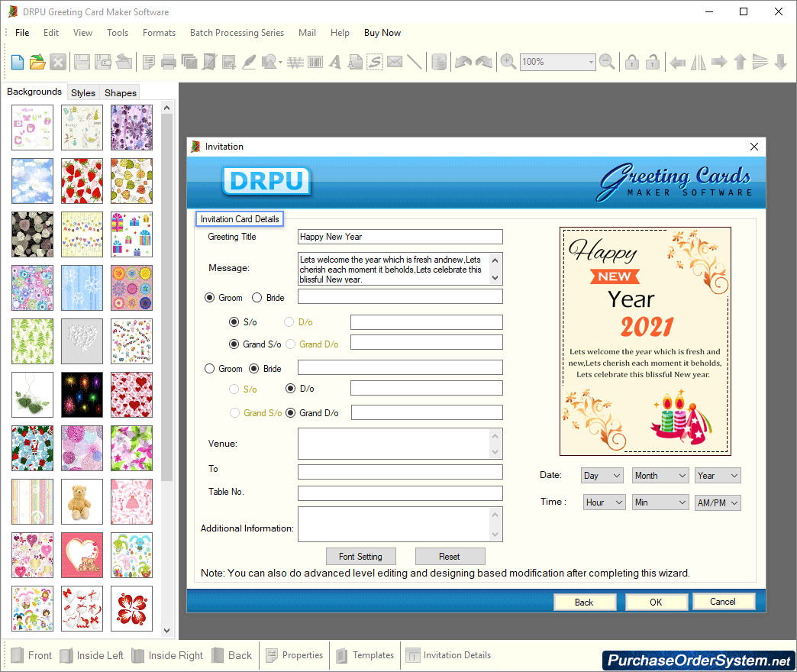This screenshot has width=797, height=672.
Task: Open the Day date dropdown
Action: pos(603,475)
